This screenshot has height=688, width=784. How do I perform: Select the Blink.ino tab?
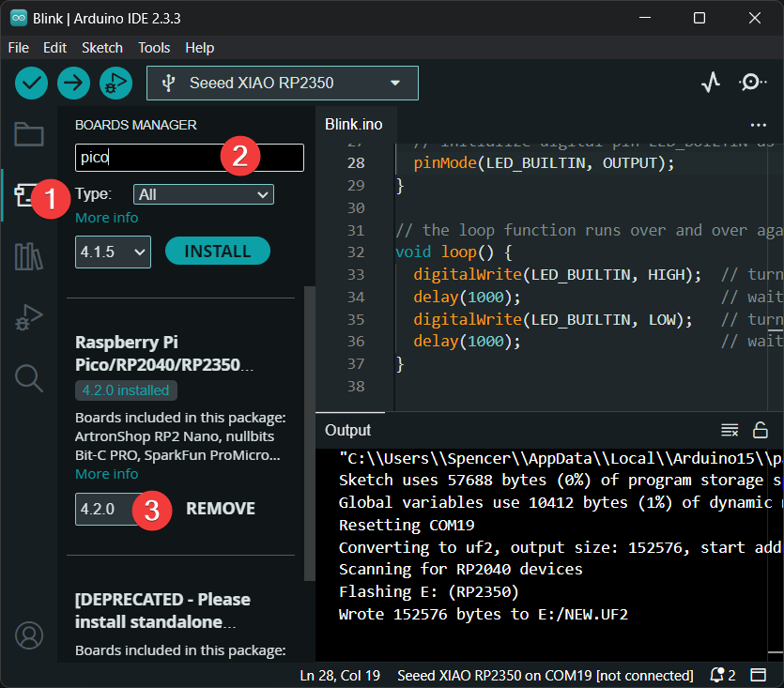point(353,125)
